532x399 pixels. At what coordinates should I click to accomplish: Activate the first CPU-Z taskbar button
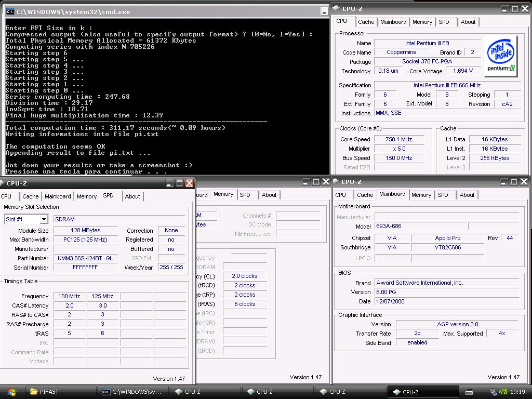click(205, 392)
